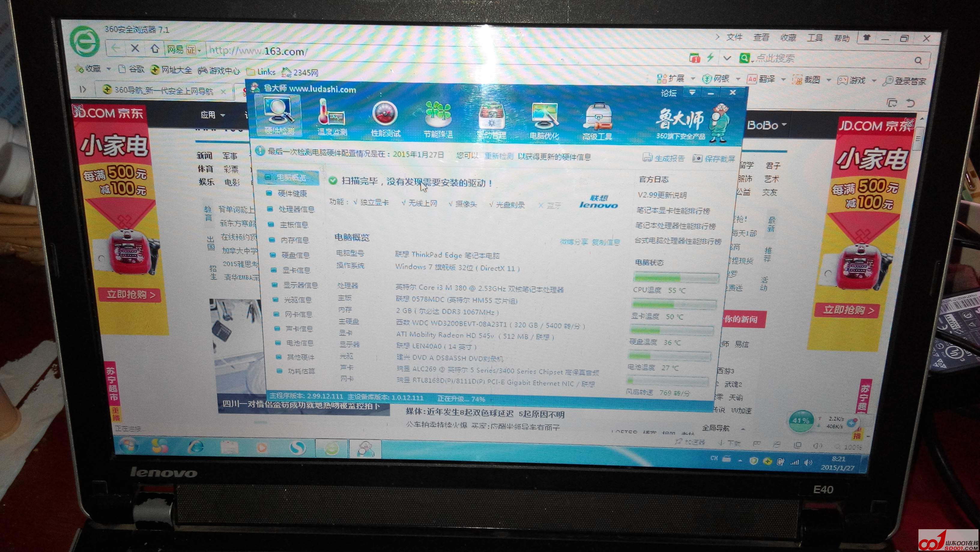Open 查看 menu in browser
The image size is (980, 552).
tap(761, 37)
